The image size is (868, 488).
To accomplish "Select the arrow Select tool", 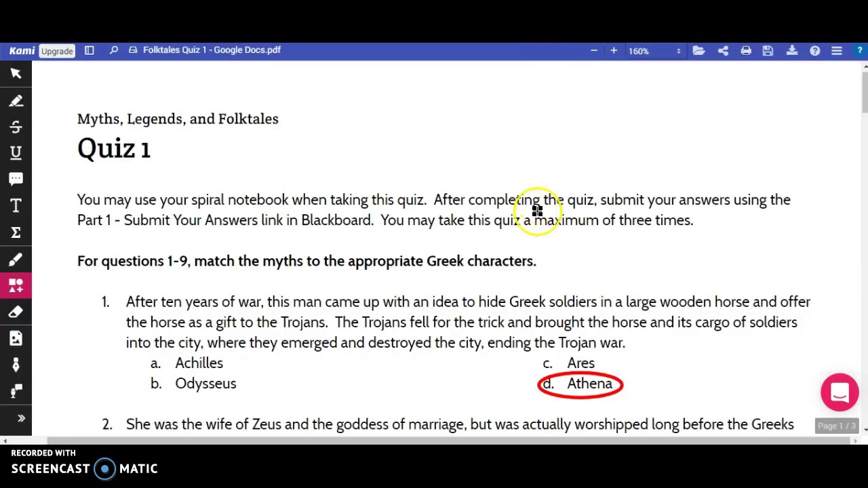I will pyautogui.click(x=16, y=73).
